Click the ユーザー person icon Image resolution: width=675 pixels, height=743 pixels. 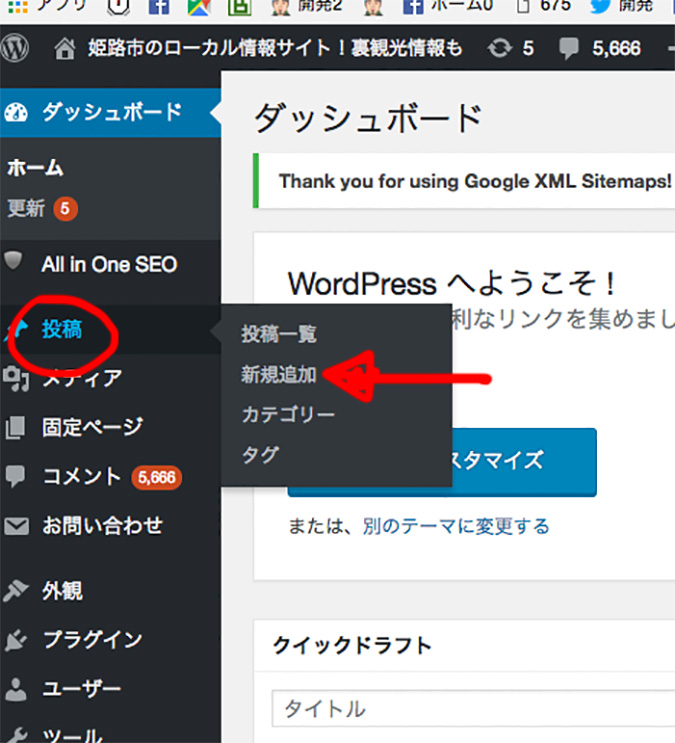16,689
